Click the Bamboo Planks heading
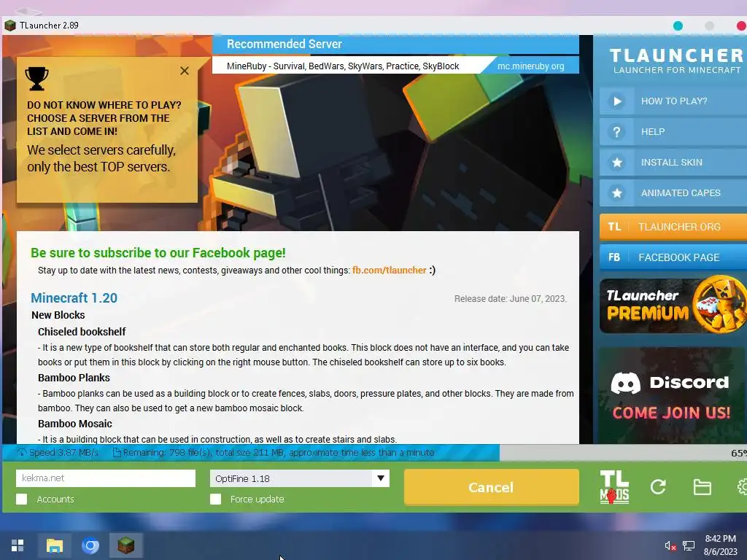 pyautogui.click(x=74, y=378)
